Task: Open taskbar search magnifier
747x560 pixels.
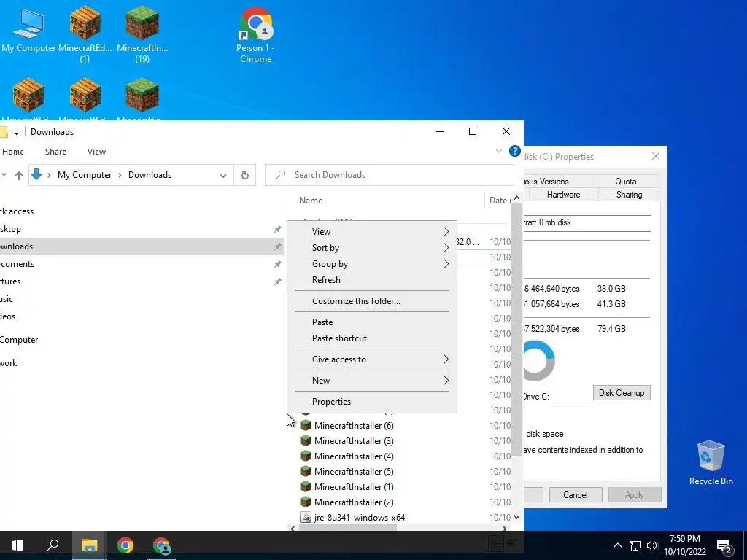Action: (x=53, y=545)
